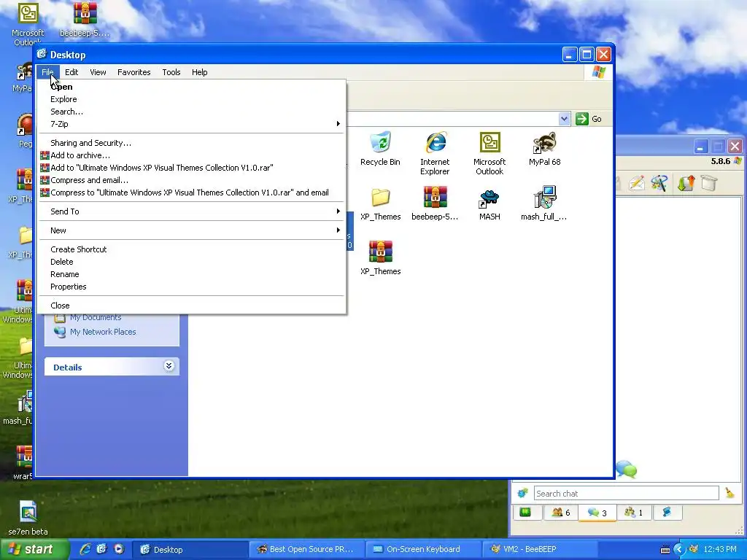Switch to Best Open Source PR... taskbar button
Image resolution: width=747 pixels, height=560 pixels.
tap(306, 549)
